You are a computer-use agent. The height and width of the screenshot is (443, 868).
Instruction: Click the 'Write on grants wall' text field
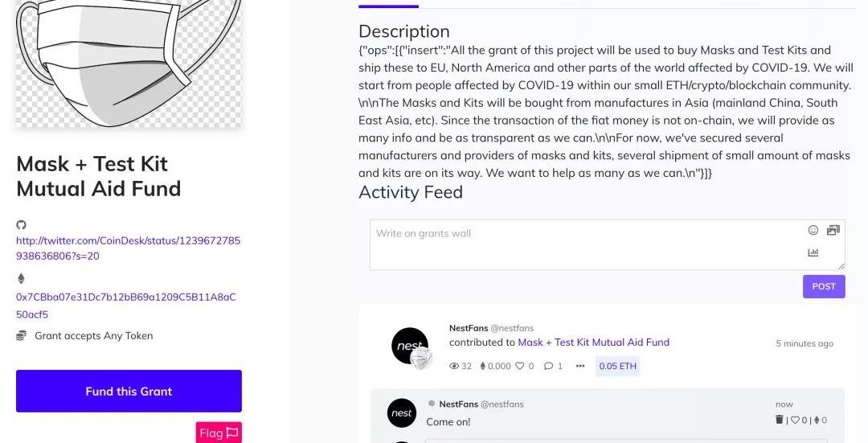tap(587, 244)
